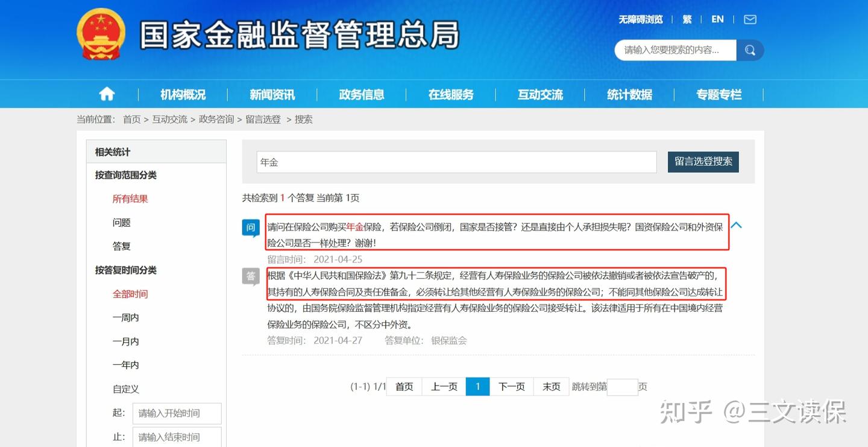Click the site search input field
Viewport: 868px width, 447px height.
click(x=676, y=50)
